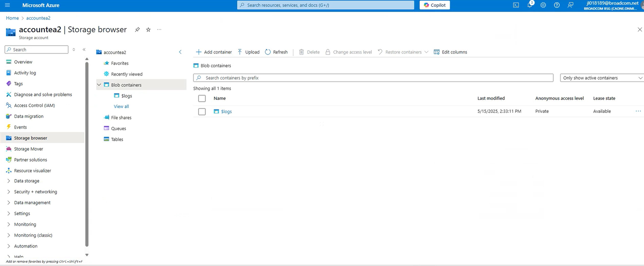Open the notifications bell
Image resolution: width=644 pixels, height=266 pixels.
(x=530, y=5)
